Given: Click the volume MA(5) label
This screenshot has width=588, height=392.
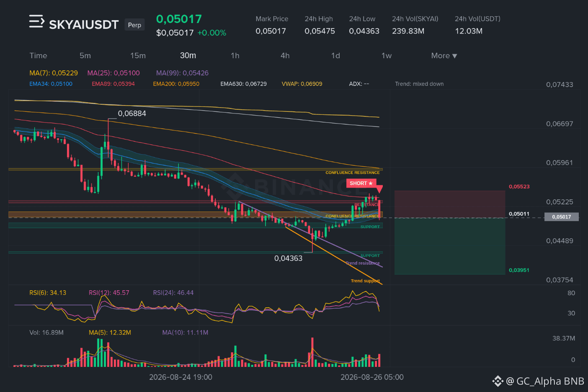Looking at the screenshot, I should tap(110, 333).
